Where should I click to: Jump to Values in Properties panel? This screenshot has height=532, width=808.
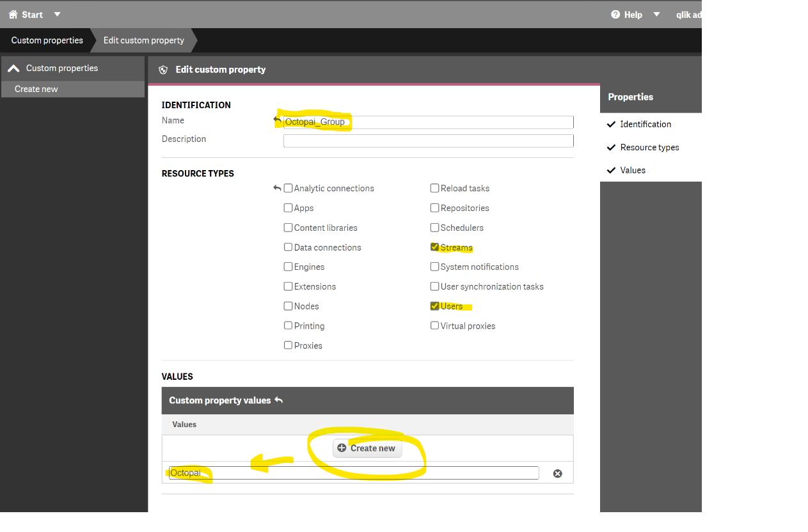coord(633,170)
